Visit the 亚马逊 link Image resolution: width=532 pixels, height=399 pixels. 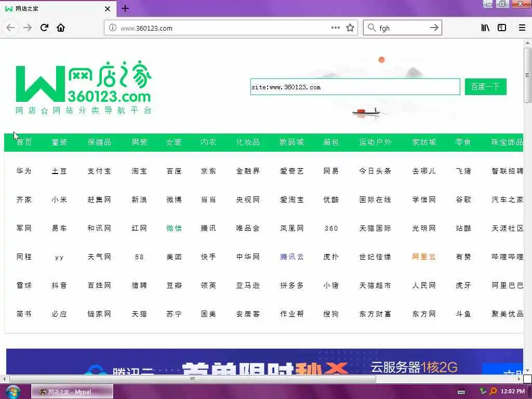tap(248, 285)
